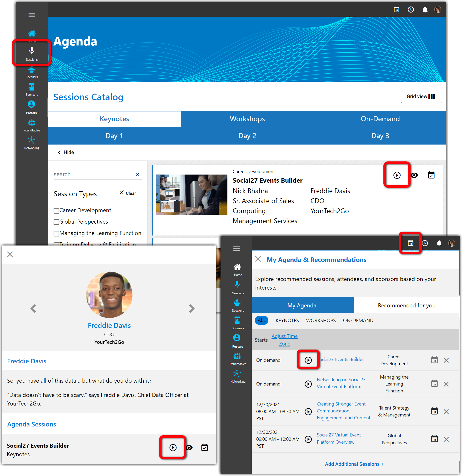Open Speakers from the top-left sidebar

pos(32,72)
